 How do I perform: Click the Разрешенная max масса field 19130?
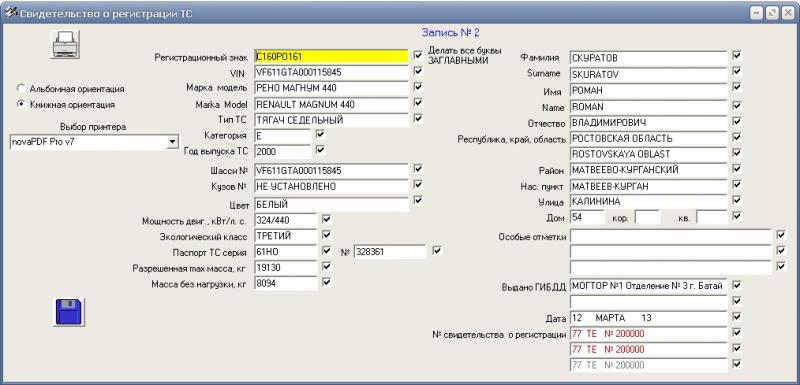coord(286,268)
